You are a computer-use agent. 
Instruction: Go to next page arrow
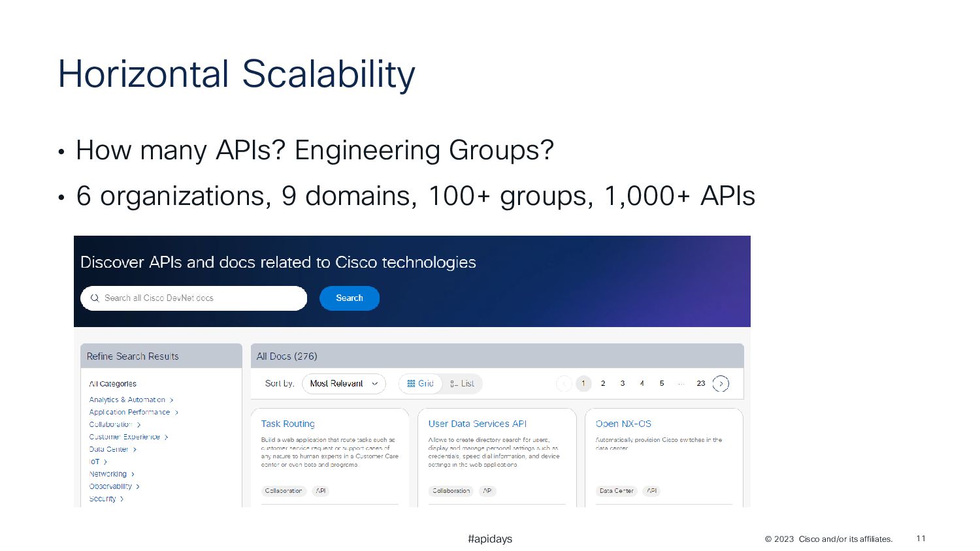(721, 384)
